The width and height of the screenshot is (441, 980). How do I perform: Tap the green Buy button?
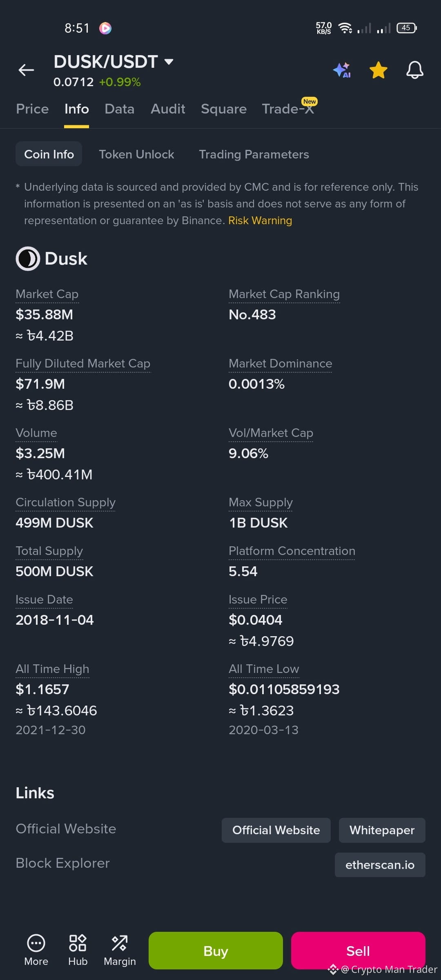[216, 951]
